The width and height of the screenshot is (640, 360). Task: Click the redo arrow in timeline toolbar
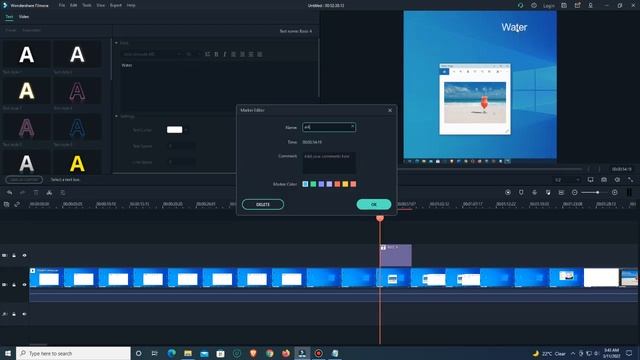(x=22, y=192)
